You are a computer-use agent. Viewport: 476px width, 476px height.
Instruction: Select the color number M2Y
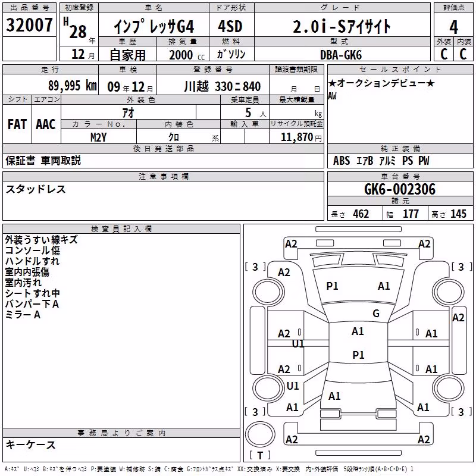coord(99,137)
